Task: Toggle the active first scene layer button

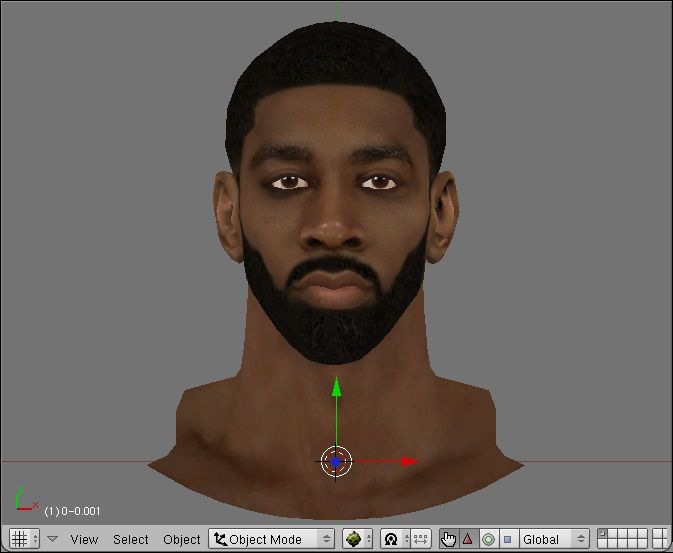Action: click(x=601, y=534)
